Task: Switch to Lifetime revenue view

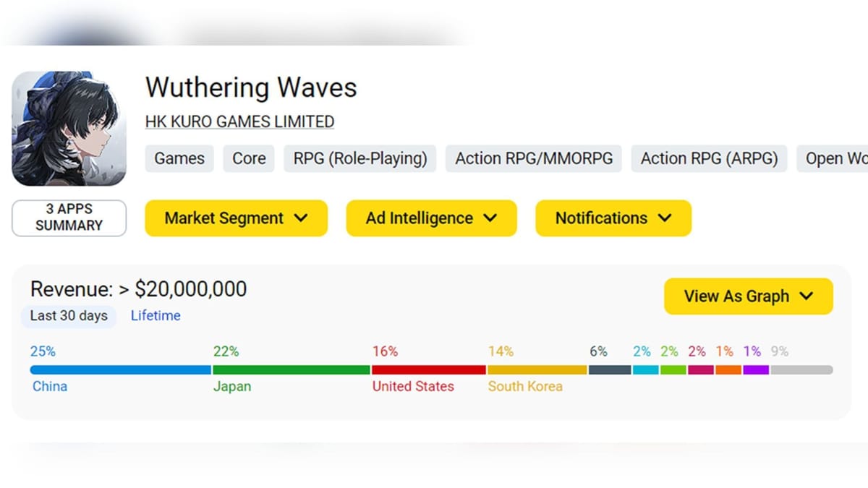Action: [x=155, y=315]
